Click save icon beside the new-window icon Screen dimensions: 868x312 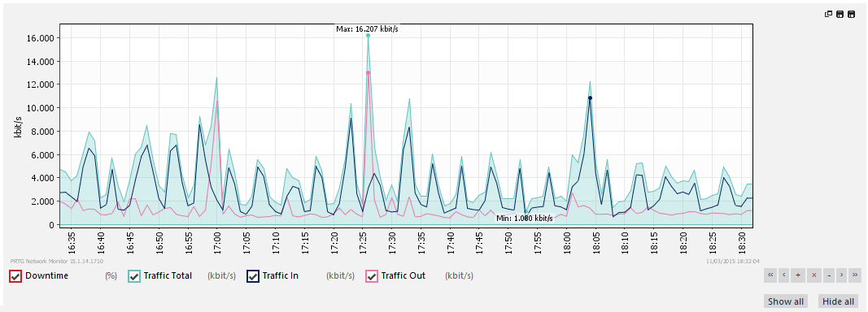click(x=840, y=15)
